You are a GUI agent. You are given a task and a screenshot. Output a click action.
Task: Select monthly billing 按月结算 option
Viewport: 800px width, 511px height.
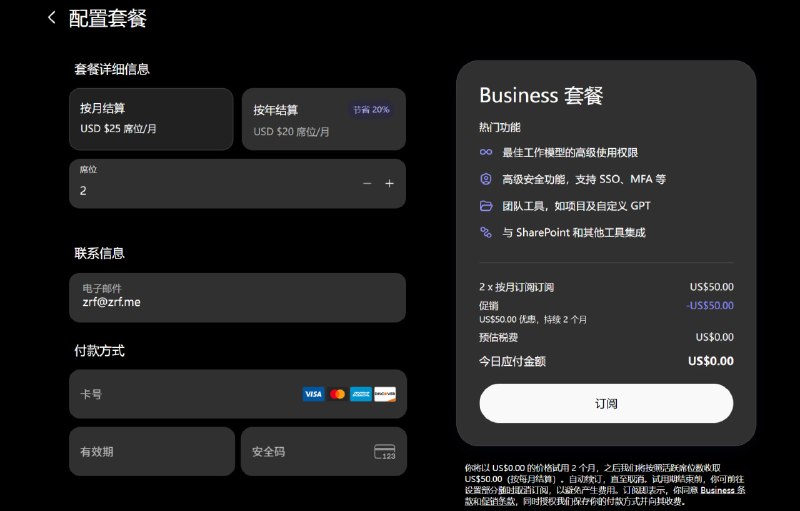tap(151, 119)
